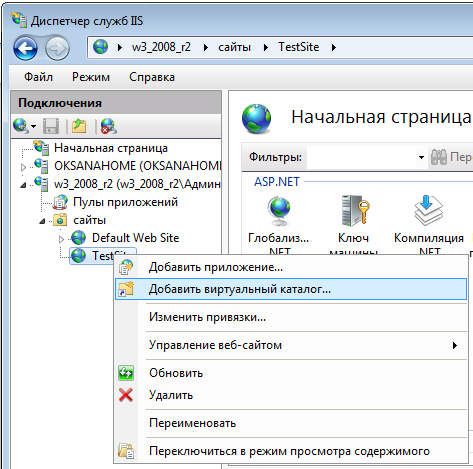Choose Изменить привязки... menu item
This screenshot has width=473, height=469.
click(291, 317)
